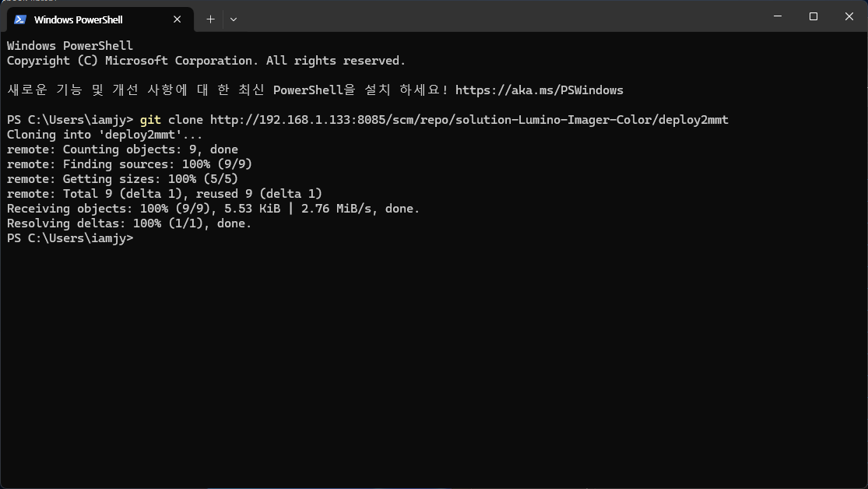Minimize the terminal window
Screen dimensions: 868x489
click(x=777, y=16)
